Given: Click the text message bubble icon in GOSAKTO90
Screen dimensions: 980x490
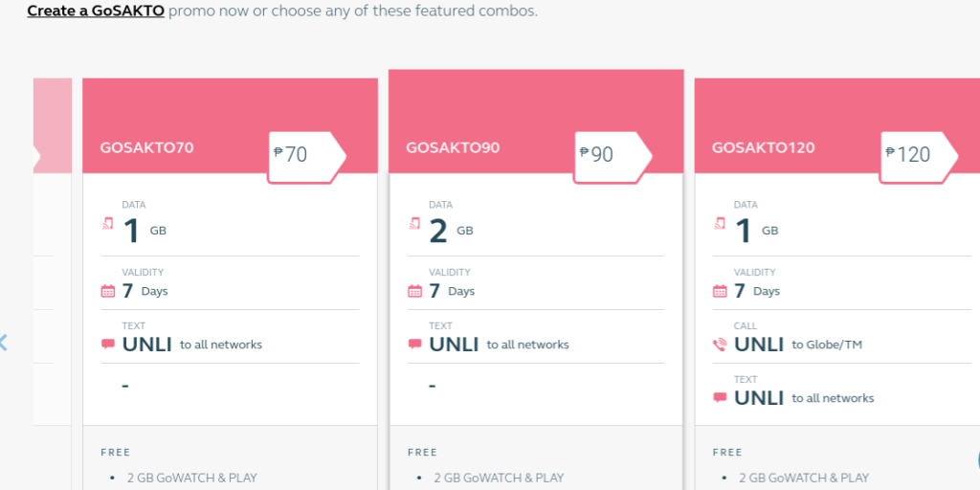Looking at the screenshot, I should click(x=415, y=345).
